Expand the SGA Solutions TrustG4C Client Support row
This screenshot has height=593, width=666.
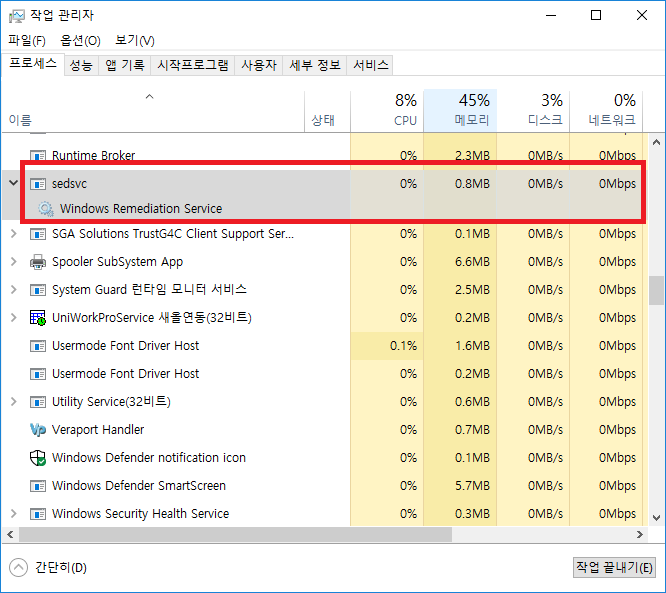click(x=14, y=234)
